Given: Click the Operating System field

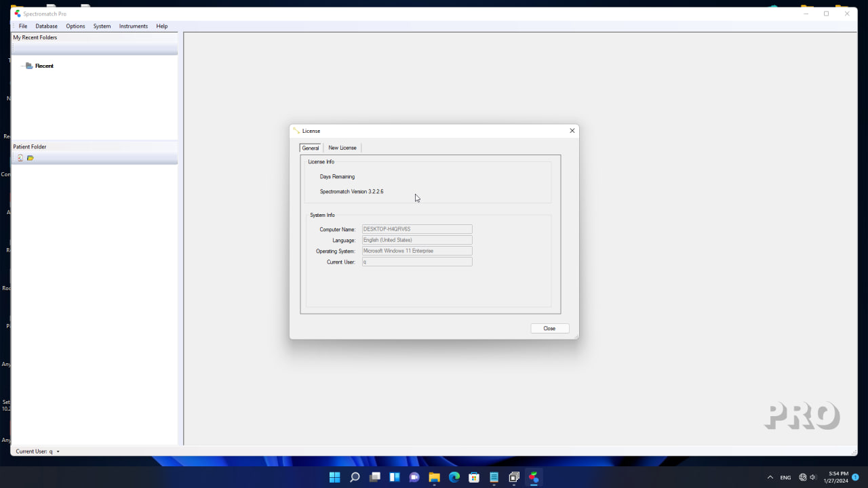Looking at the screenshot, I should pyautogui.click(x=417, y=251).
